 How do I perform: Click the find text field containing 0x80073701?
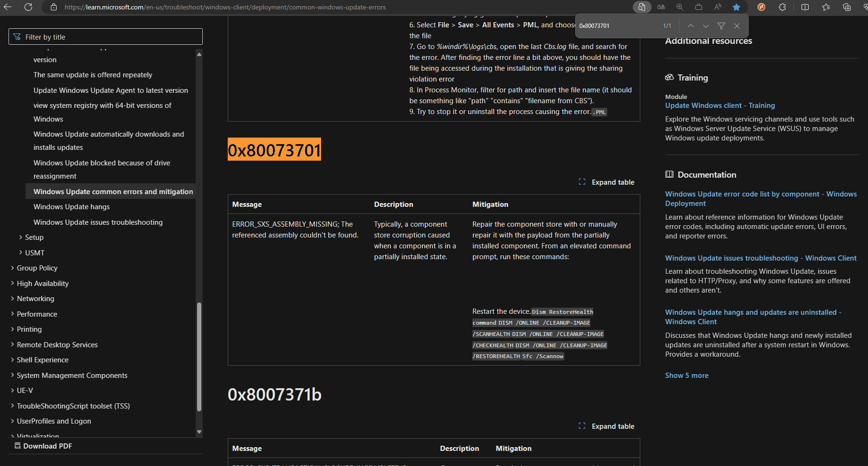pyautogui.click(x=618, y=26)
